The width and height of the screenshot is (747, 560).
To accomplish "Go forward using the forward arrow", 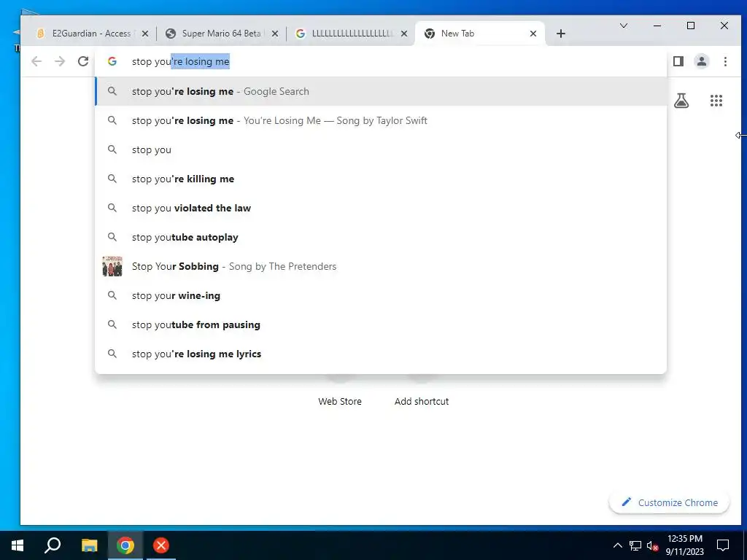I will pos(60,61).
